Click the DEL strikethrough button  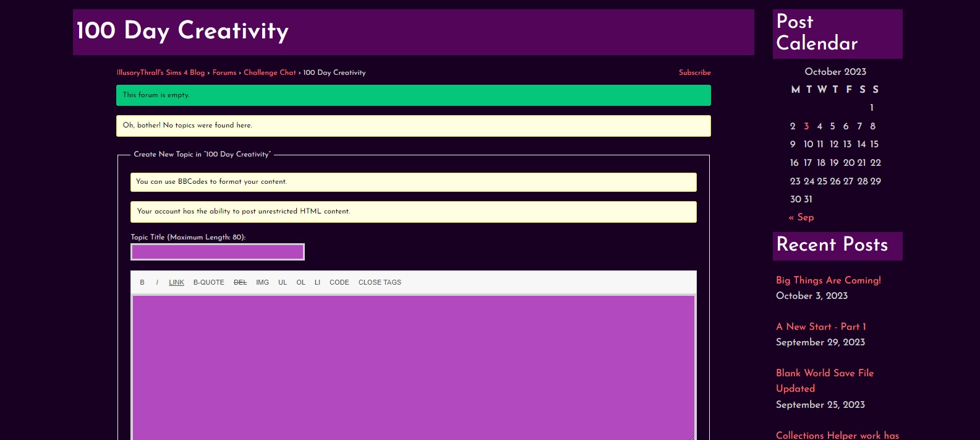point(240,282)
